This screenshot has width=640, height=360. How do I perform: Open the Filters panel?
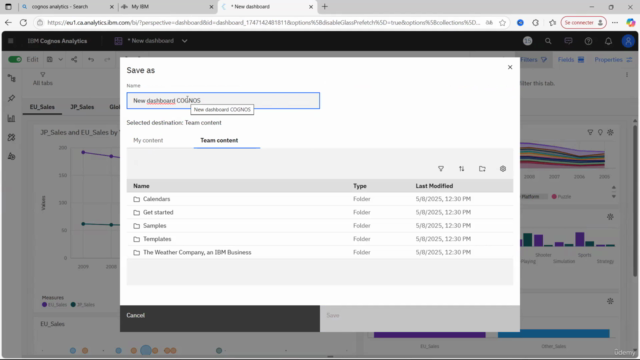click(x=533, y=60)
